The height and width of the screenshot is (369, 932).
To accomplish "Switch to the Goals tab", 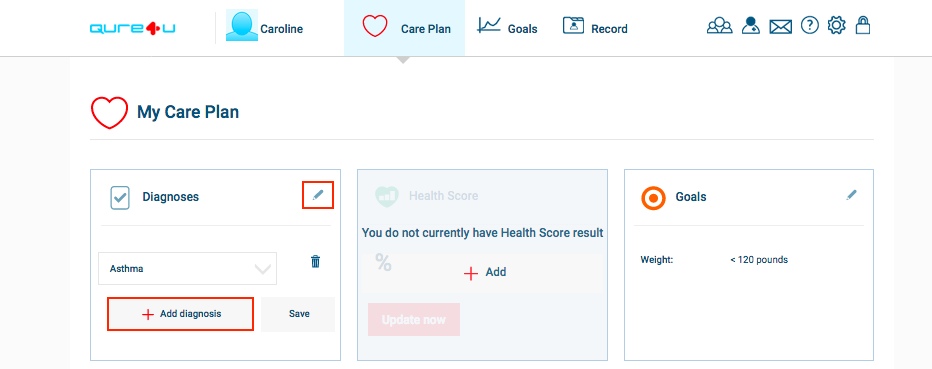I will [x=507, y=27].
